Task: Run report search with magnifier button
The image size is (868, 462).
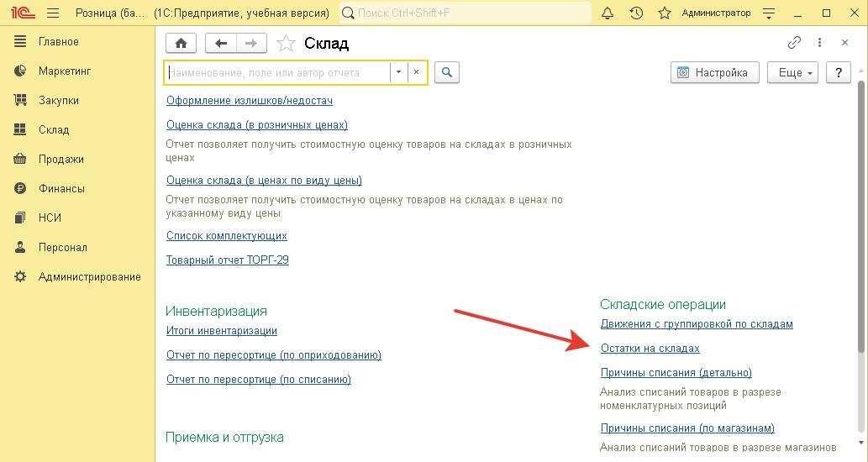Action: pos(447,72)
